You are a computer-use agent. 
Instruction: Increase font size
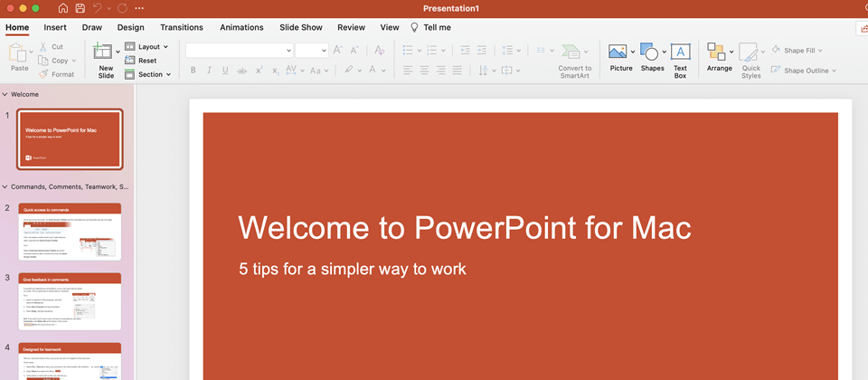(337, 51)
